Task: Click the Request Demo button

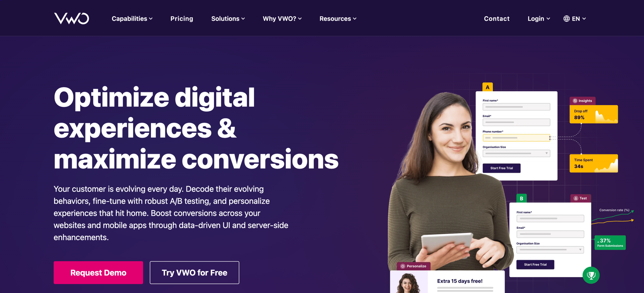Action: pyautogui.click(x=98, y=272)
